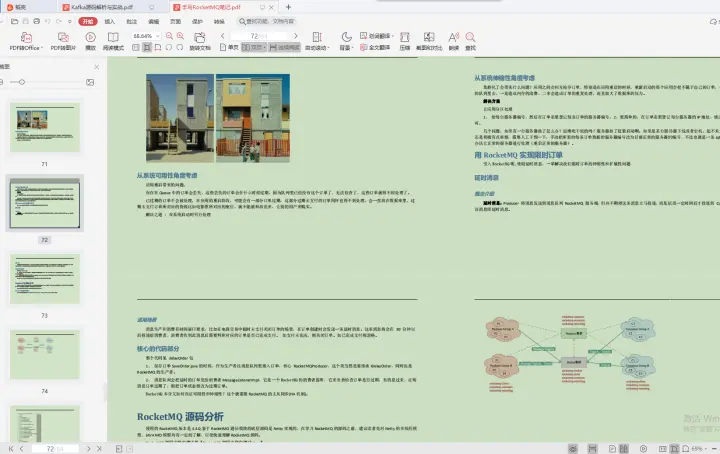
Task: Click the save icon in quick access bar
Action: 26,21
